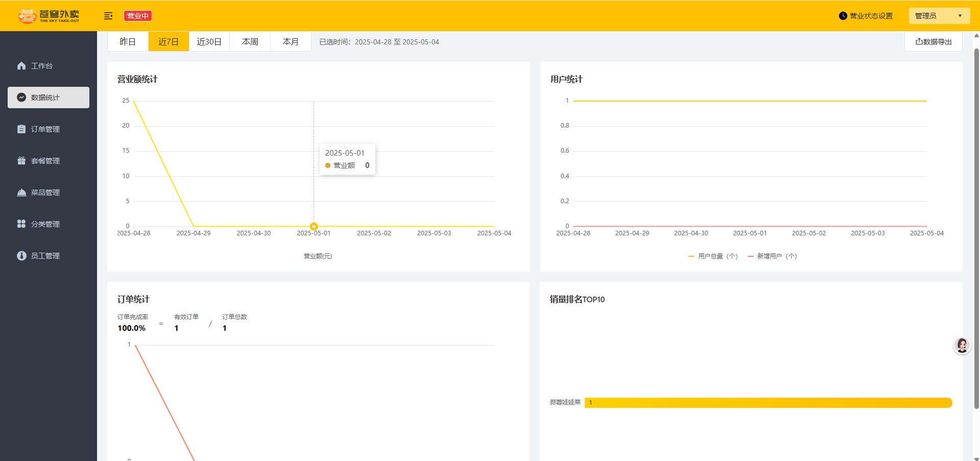
Task: Click the 数据导出 button
Action: click(934, 42)
